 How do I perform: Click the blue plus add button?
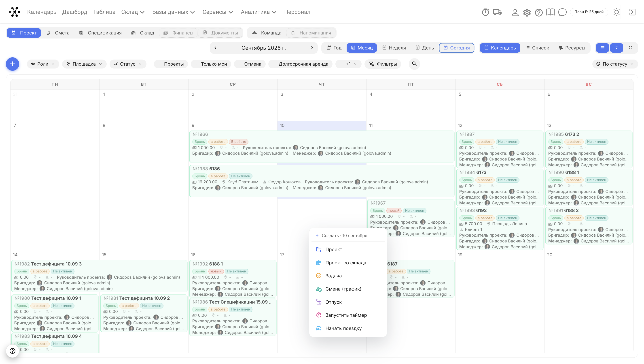(x=13, y=64)
